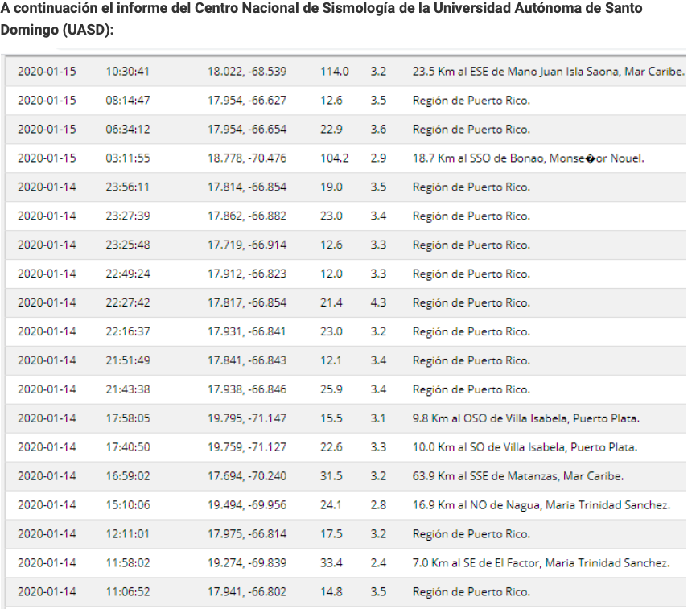Screen dimensions: 700x609
Task: Click coordinates 19.795, -71.147
Action: pos(247,418)
